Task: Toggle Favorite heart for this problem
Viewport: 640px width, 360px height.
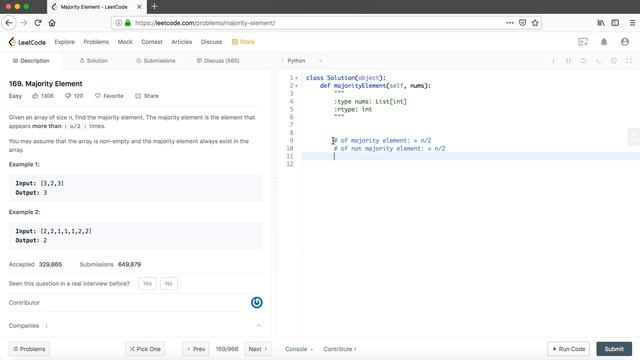Action: (109, 96)
